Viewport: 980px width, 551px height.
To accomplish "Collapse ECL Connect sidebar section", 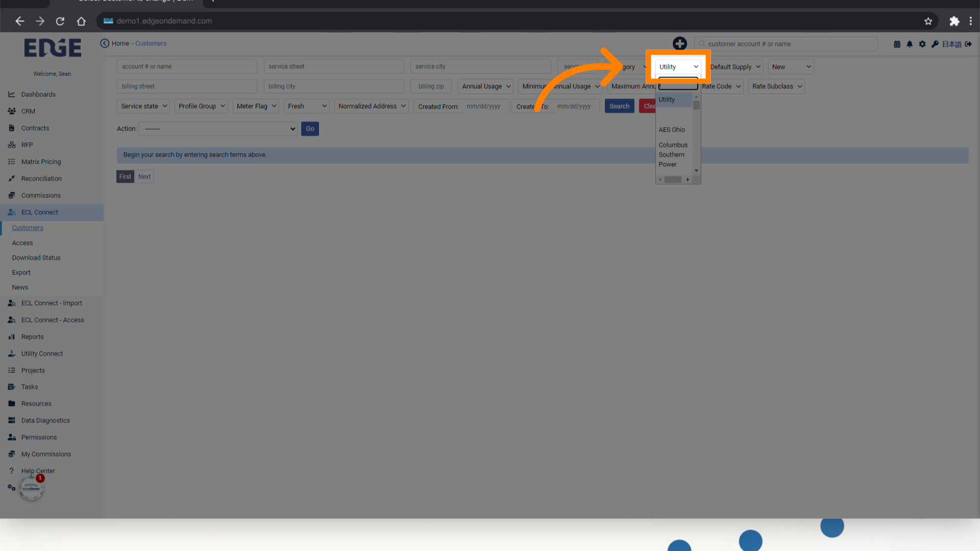I will click(52, 212).
